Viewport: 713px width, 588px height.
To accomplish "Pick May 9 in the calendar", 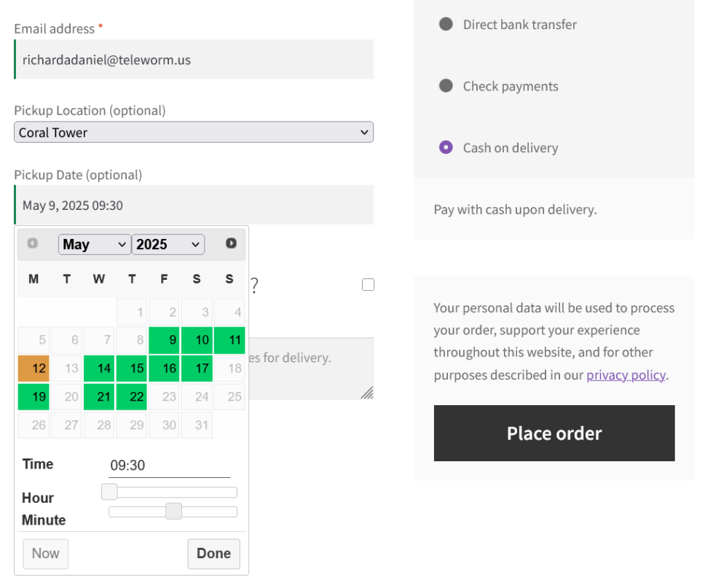I will [x=165, y=340].
